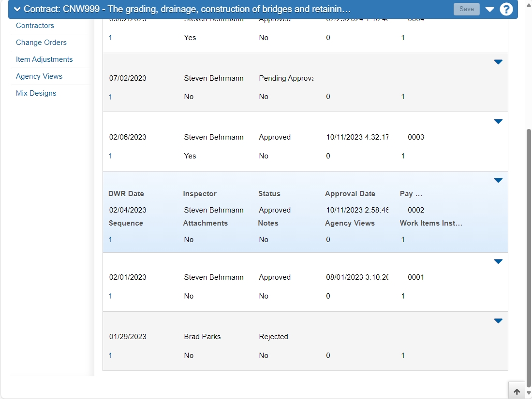Open Item Adjustments sidebar link
532x399 pixels.
[44, 60]
